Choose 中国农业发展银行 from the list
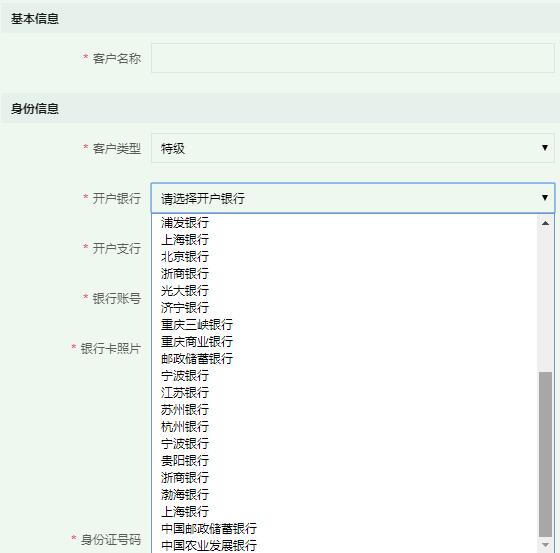 pyautogui.click(x=344, y=545)
